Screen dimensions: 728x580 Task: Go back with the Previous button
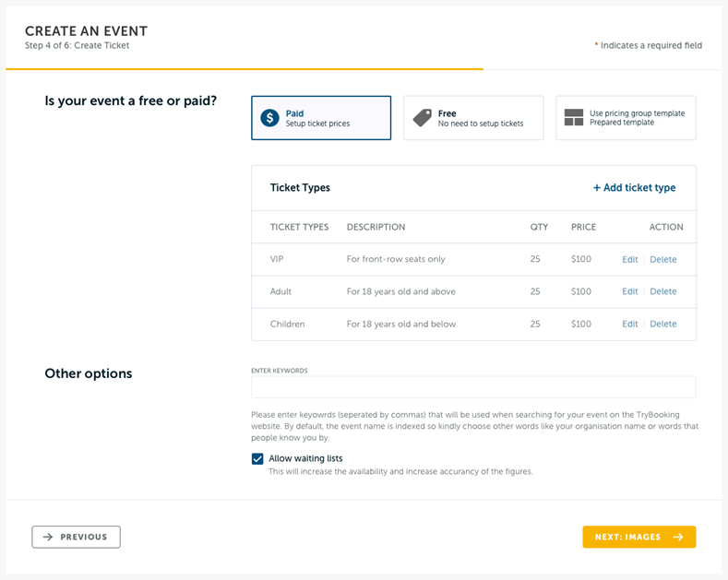tap(77, 537)
